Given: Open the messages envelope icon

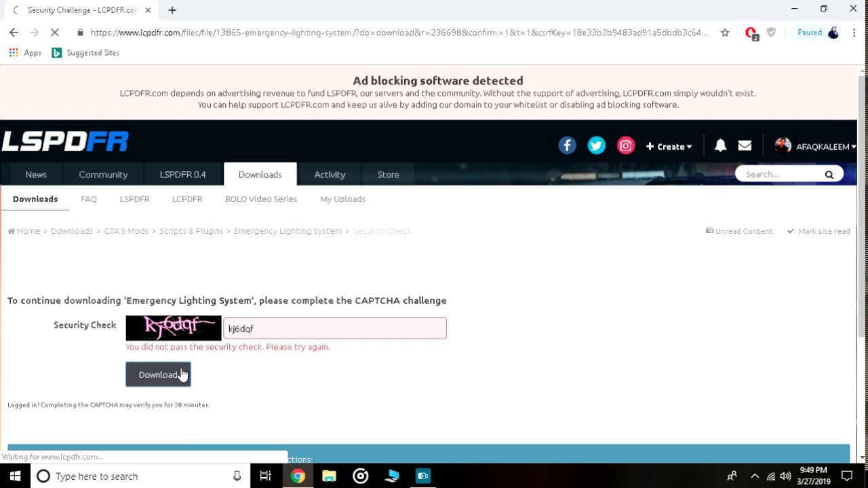Looking at the screenshot, I should (745, 146).
